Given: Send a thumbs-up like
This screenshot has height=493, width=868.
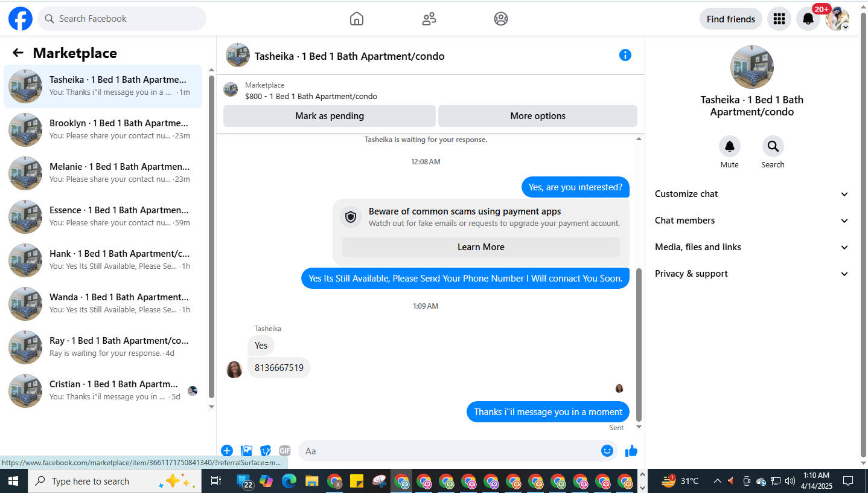Looking at the screenshot, I should click(x=631, y=451).
